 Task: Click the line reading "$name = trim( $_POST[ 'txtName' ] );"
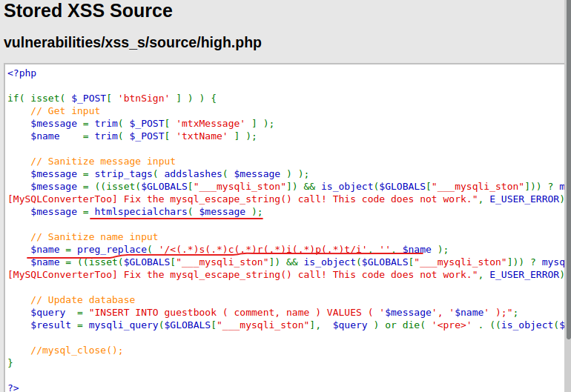[x=143, y=136]
